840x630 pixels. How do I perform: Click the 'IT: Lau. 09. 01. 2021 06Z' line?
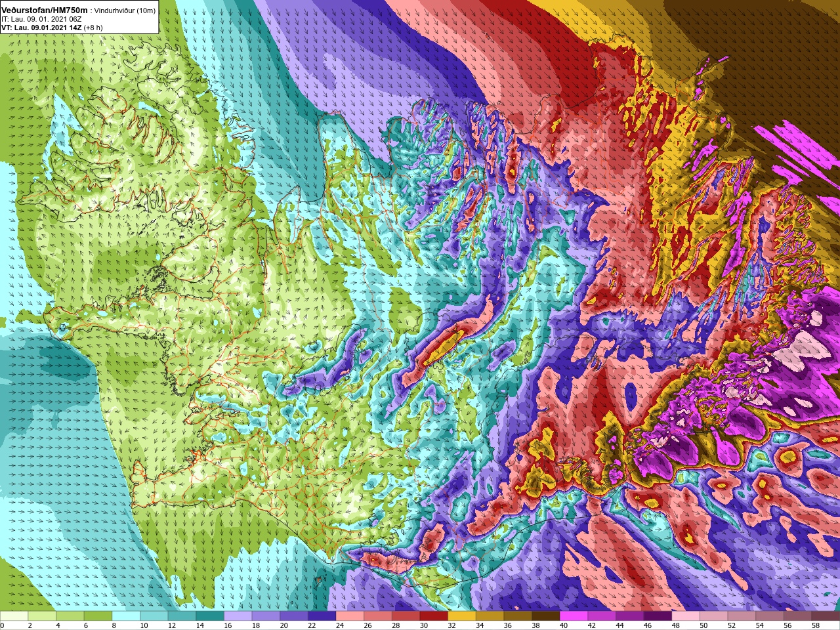(x=41, y=20)
